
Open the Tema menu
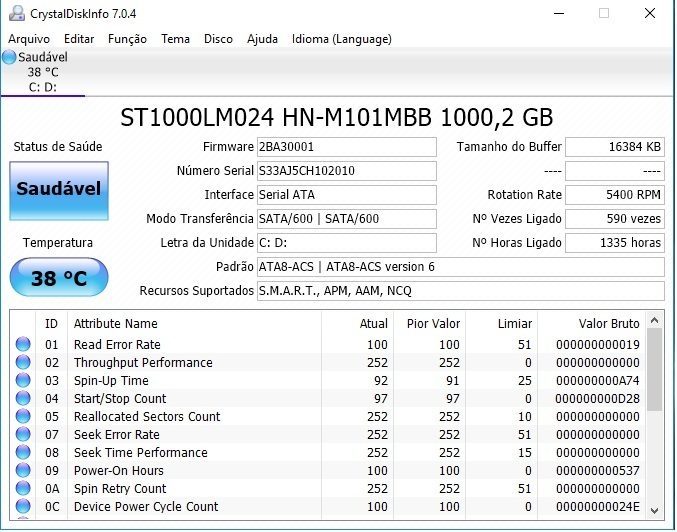[x=175, y=39]
